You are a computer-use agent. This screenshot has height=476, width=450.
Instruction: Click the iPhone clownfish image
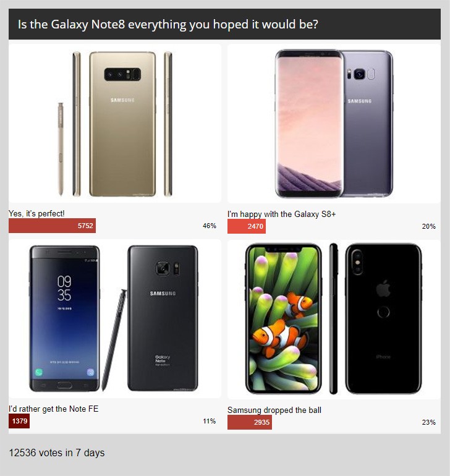334,319
